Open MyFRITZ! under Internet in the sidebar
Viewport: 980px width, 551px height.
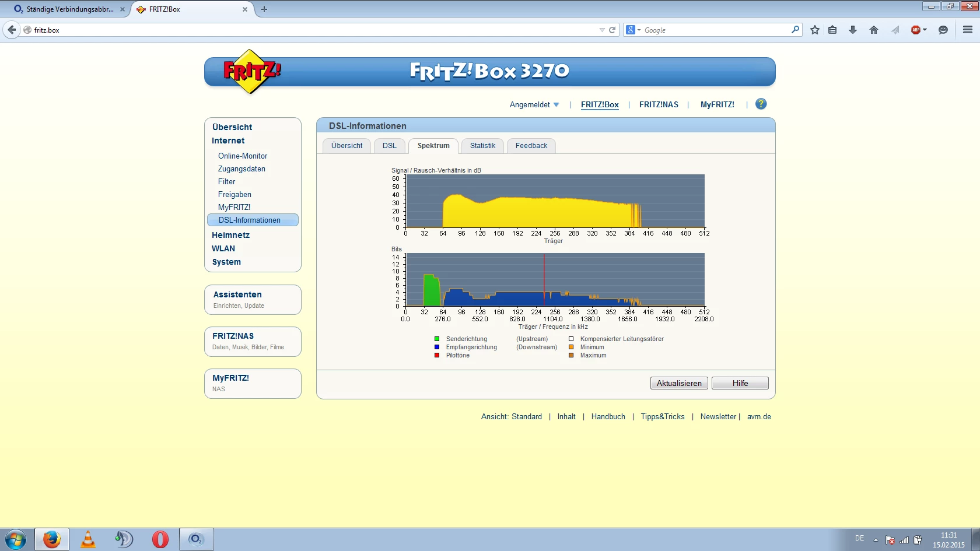[x=234, y=207]
